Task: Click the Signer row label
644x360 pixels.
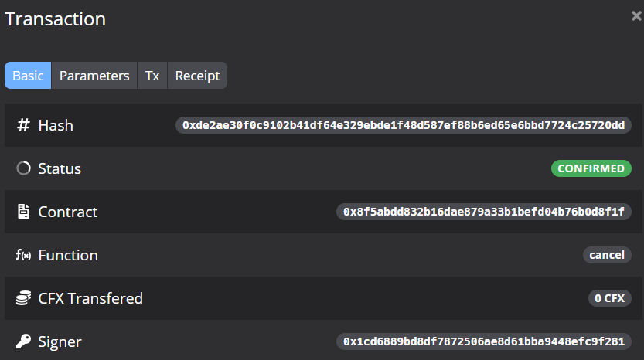Action: (x=60, y=341)
